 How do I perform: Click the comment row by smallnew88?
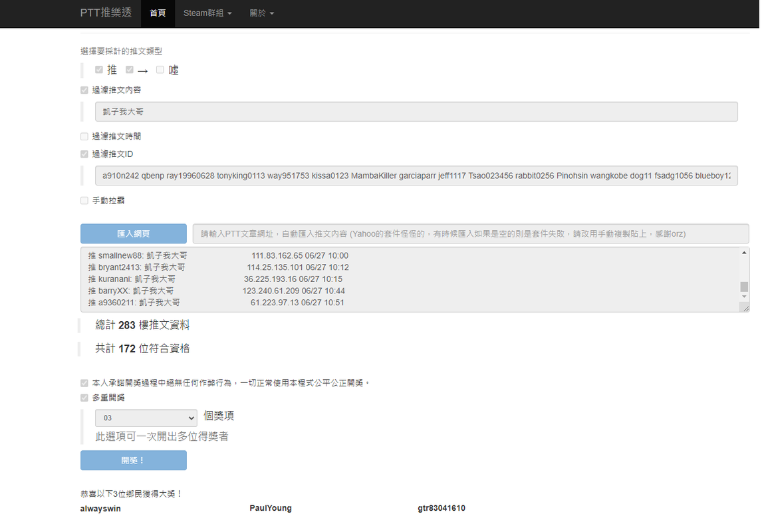tap(218, 255)
